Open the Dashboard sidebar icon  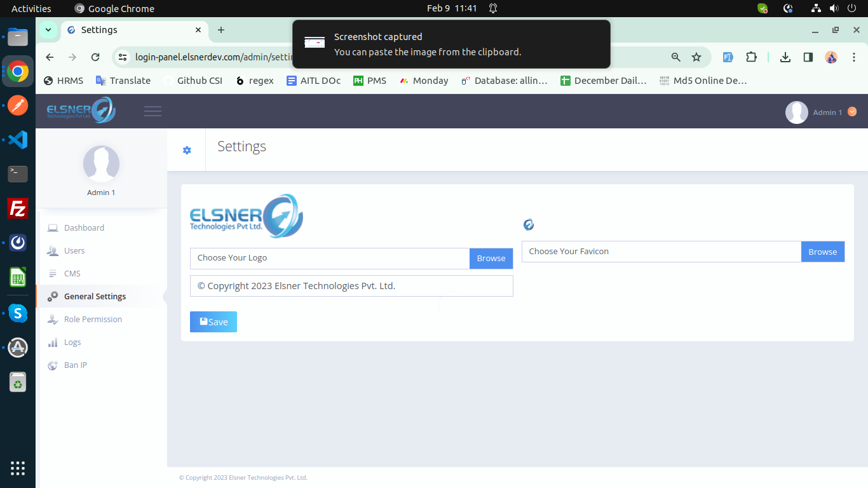(x=52, y=227)
